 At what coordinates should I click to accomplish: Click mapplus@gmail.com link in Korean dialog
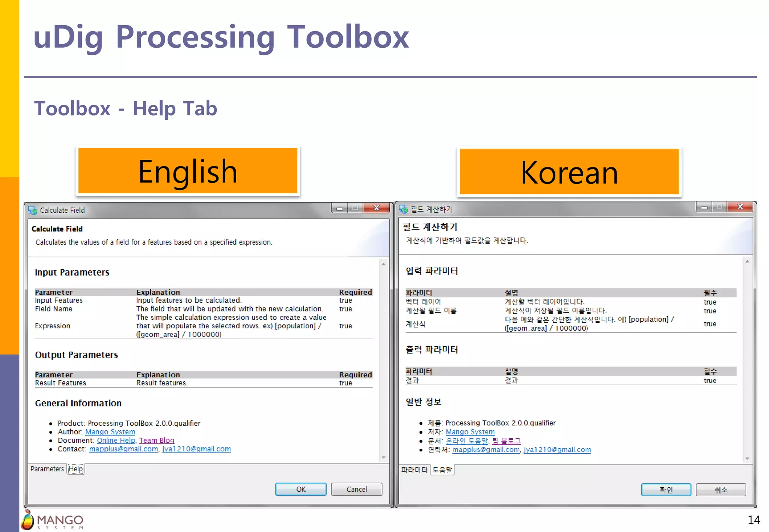486,450
